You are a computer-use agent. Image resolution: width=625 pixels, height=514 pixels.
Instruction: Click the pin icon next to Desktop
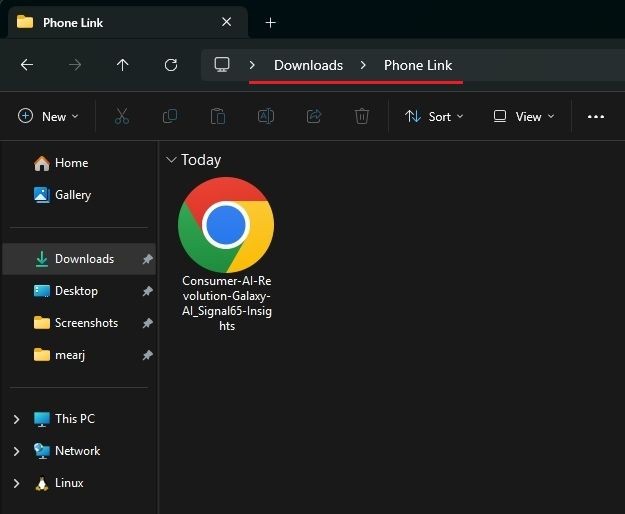pyautogui.click(x=147, y=291)
